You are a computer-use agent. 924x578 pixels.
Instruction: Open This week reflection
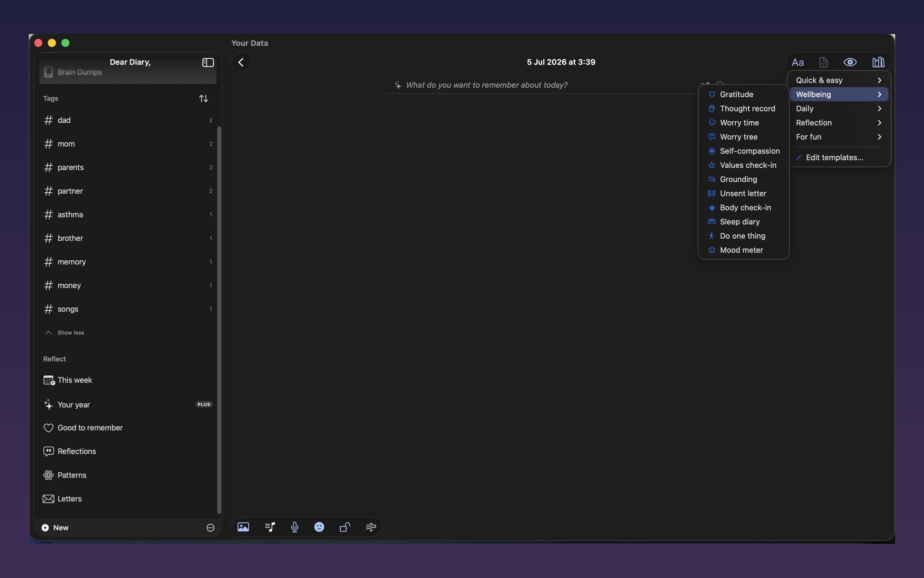127,381
